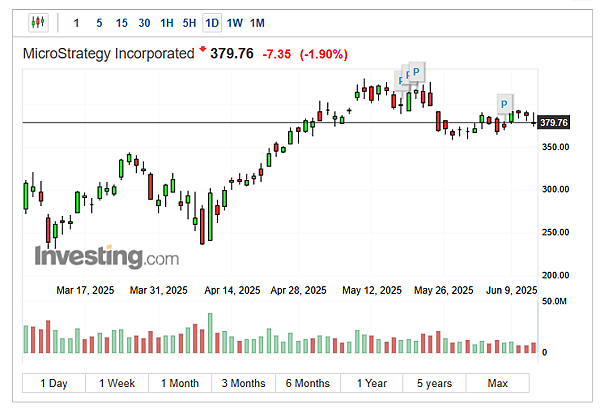The width and height of the screenshot is (600, 413).
Task: Click the tallest green volume bar
Action: click(210, 333)
